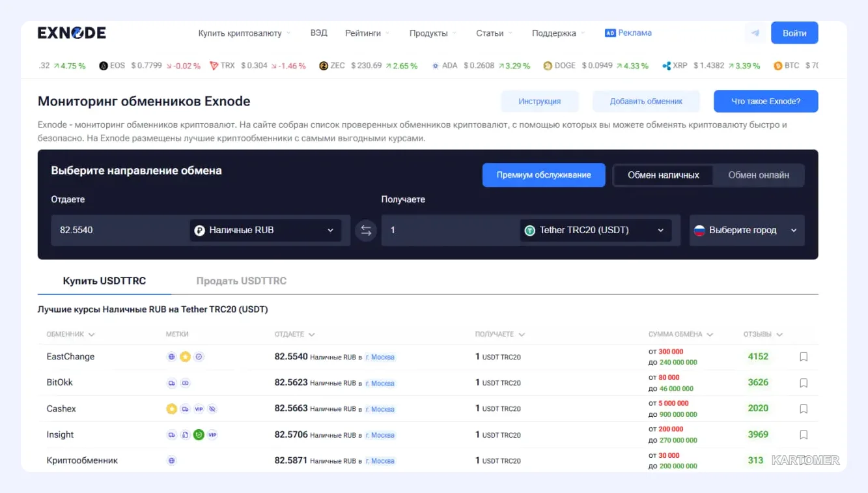This screenshot has height=493, width=868.
Task: Switch to Обмен наличных mode
Action: tap(664, 175)
